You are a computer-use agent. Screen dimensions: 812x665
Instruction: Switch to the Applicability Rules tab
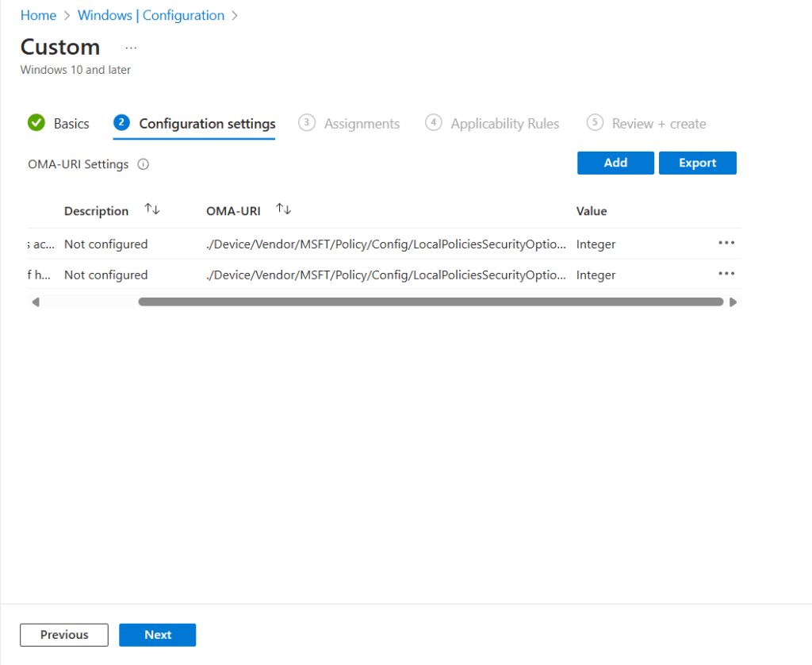tap(504, 124)
